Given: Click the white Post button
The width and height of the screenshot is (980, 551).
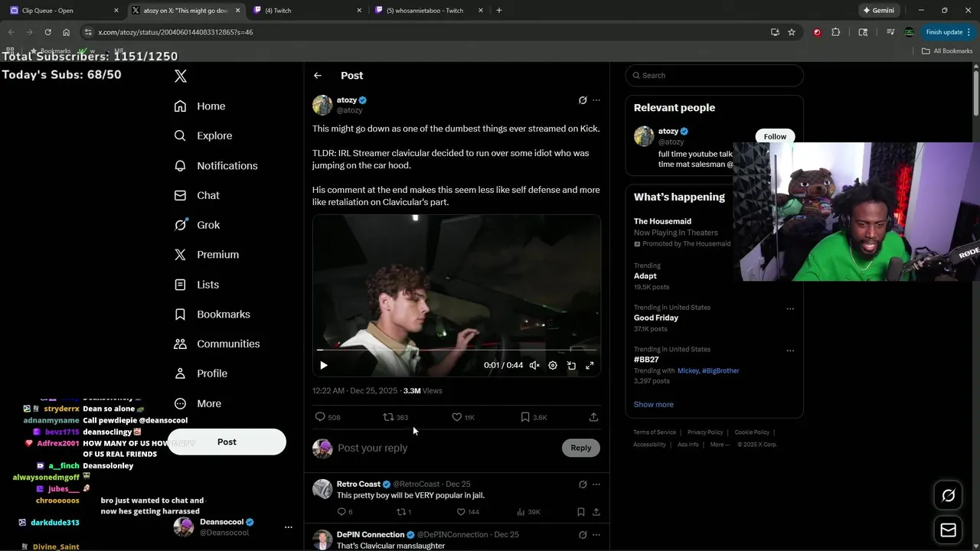Looking at the screenshot, I should [227, 442].
